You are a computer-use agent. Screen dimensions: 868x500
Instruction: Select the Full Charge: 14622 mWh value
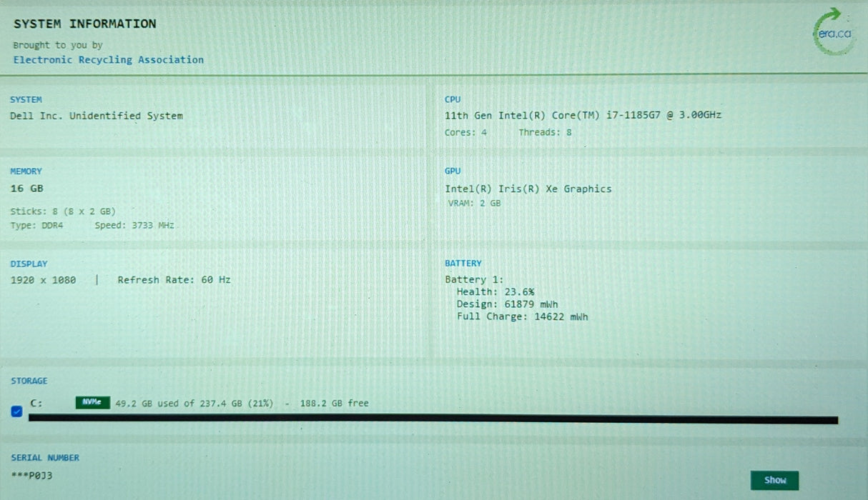tap(523, 316)
